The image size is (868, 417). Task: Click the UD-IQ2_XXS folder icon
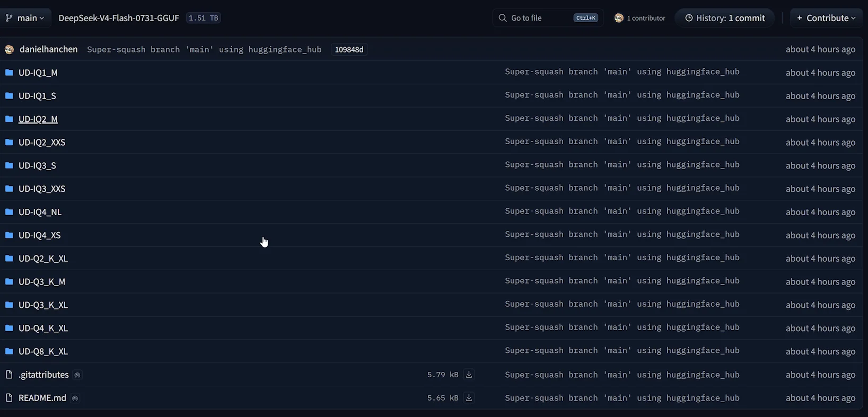(x=9, y=142)
